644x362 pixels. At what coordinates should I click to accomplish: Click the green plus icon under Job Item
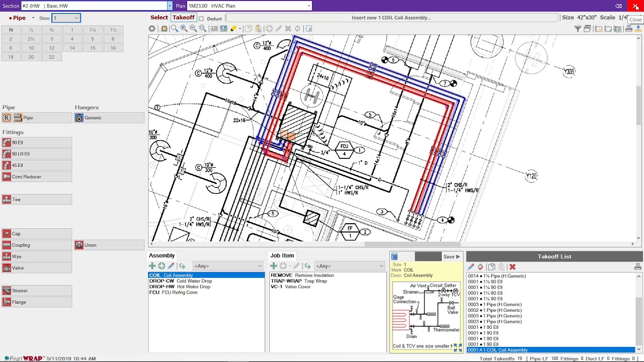click(273, 266)
